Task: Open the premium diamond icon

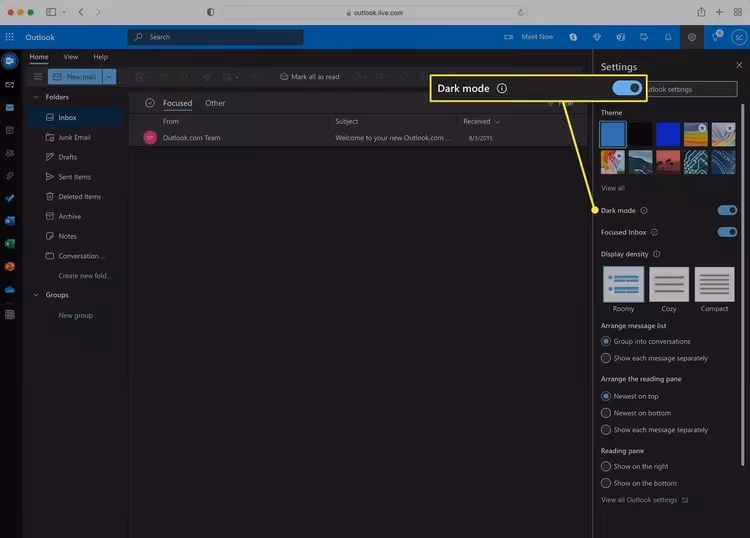Action: 597,37
